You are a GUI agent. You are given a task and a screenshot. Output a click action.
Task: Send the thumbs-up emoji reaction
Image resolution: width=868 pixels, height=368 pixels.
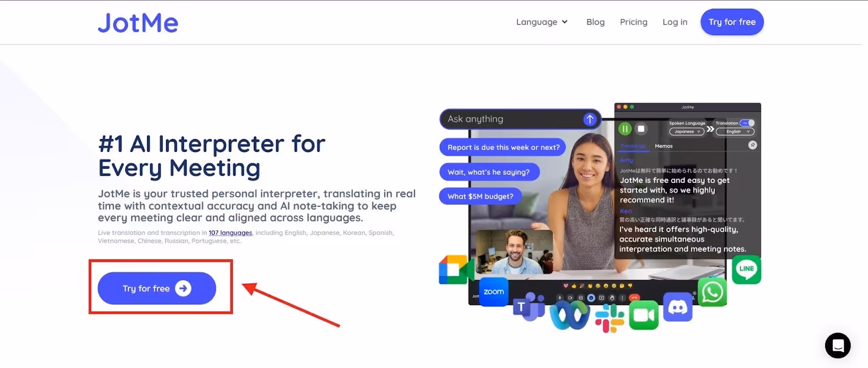[x=574, y=285]
